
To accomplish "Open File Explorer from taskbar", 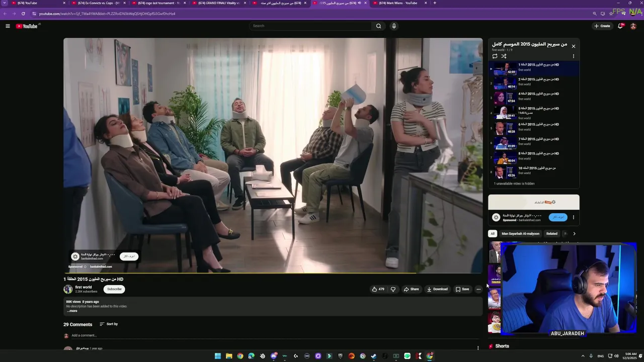I will 229,356.
